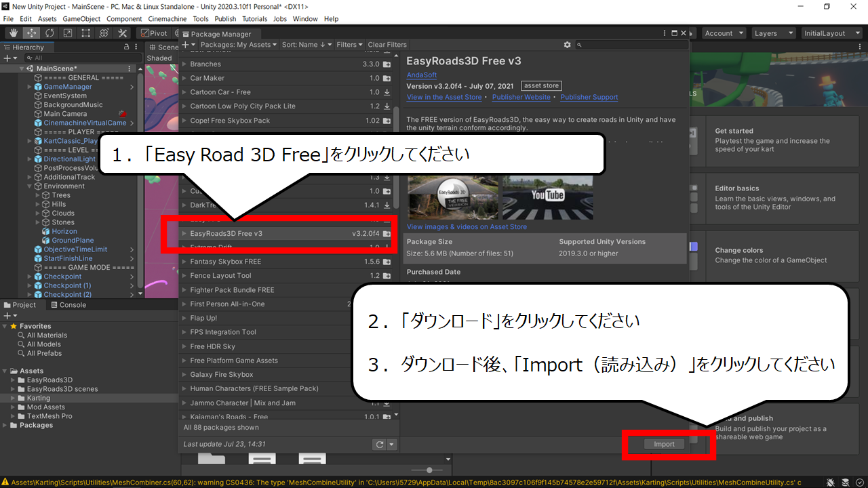The height and width of the screenshot is (488, 868).
Task: Expand GameManager in Hierarchy
Action: coord(30,87)
